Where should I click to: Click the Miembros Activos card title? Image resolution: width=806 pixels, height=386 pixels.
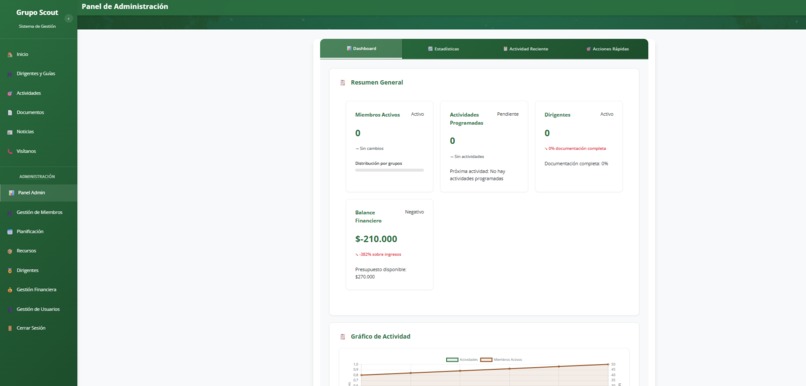(x=377, y=115)
